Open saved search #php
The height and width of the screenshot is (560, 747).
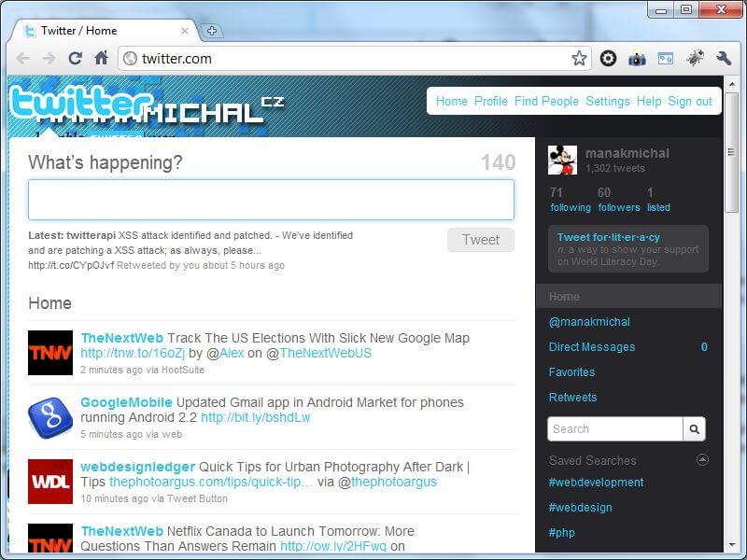[562, 533]
